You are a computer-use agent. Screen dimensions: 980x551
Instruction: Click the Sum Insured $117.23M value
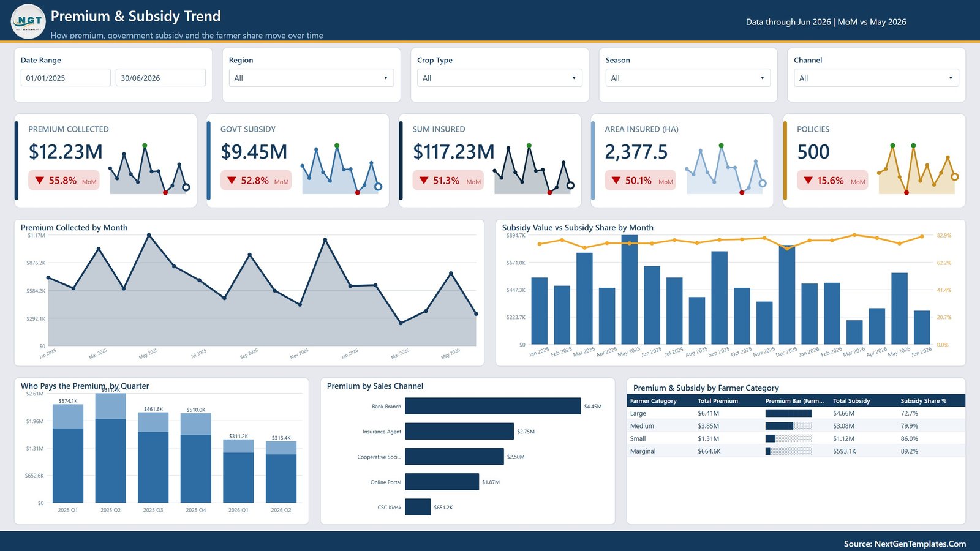click(453, 152)
